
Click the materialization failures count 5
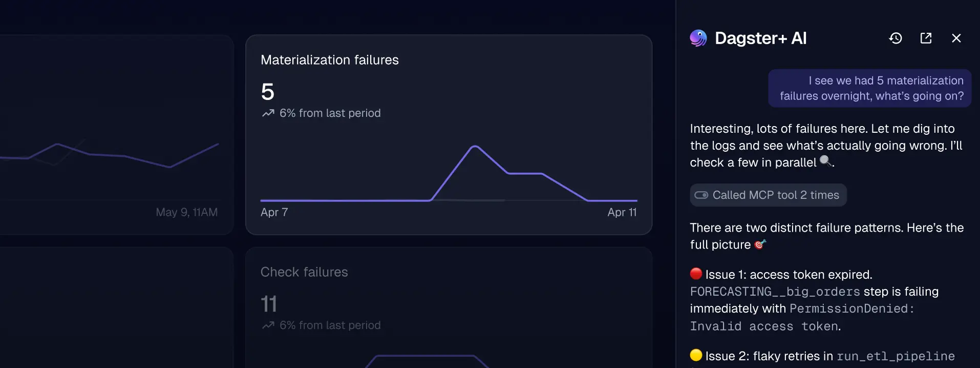point(268,92)
